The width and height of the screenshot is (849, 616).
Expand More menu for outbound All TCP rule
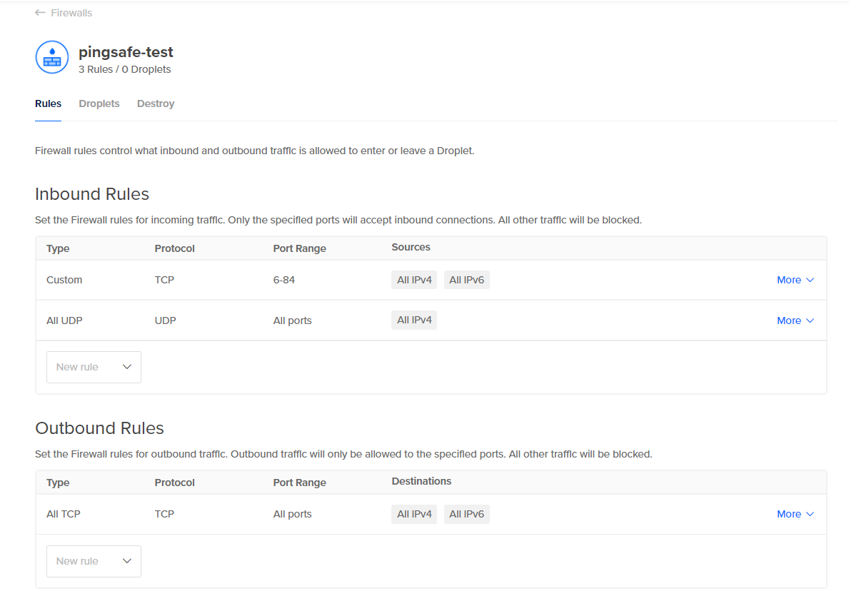[x=795, y=514]
